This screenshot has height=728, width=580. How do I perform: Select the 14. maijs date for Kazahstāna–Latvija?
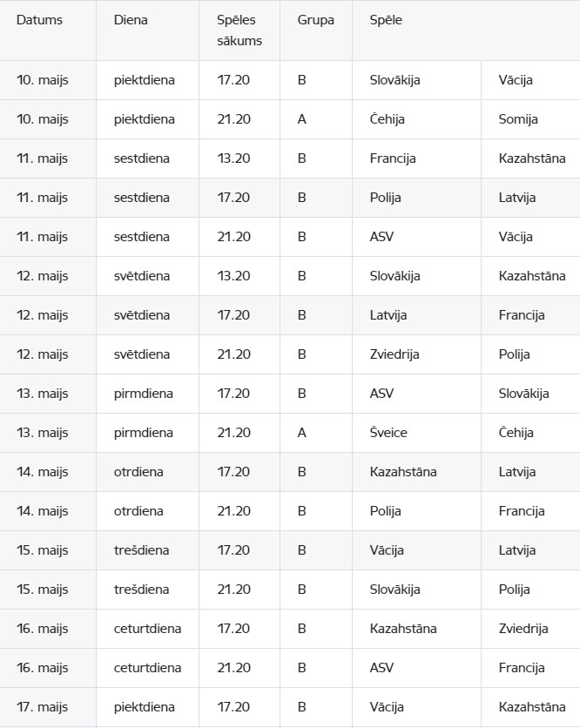pyautogui.click(x=43, y=472)
